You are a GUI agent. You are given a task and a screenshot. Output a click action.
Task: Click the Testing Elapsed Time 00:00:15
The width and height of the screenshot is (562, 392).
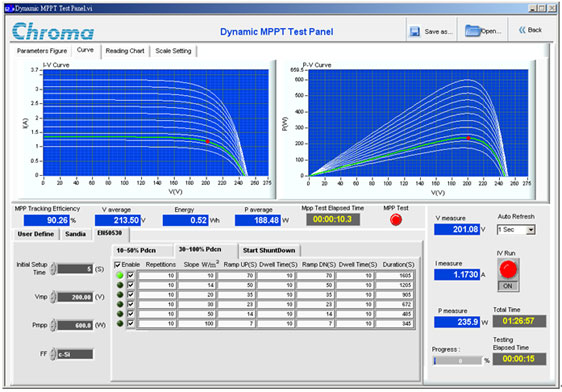click(x=519, y=359)
